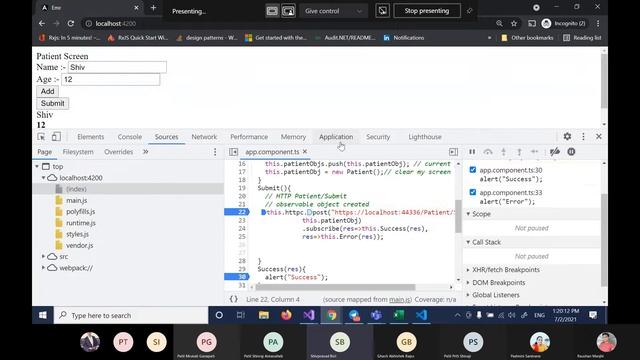640x360 pixels.
Task: Uncheck breakpoint app.component.ts:30
Action: coord(473,170)
